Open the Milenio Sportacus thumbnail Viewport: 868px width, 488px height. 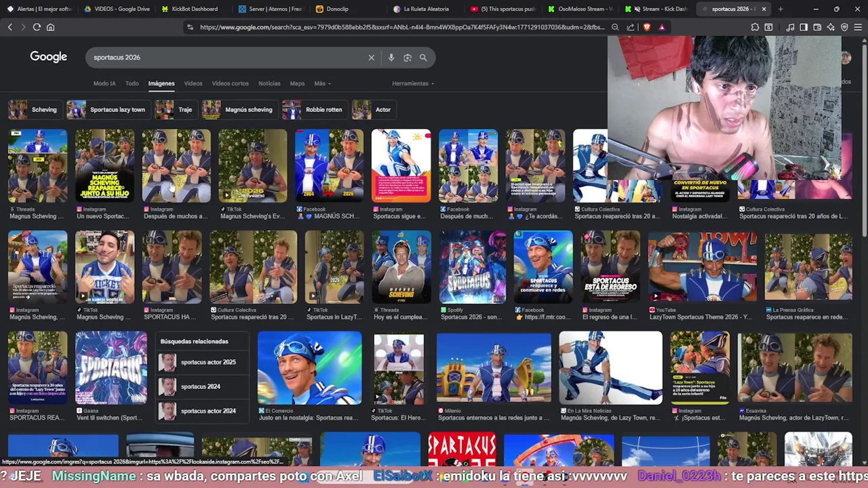point(494,368)
